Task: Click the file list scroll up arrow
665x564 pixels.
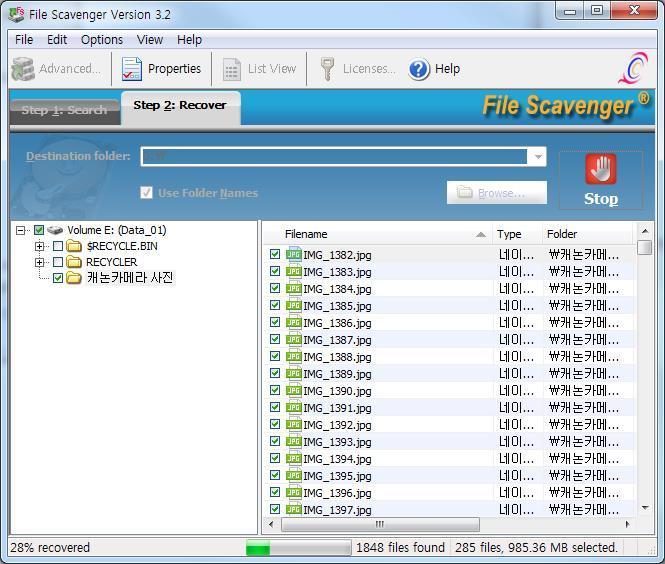Action: (x=645, y=231)
